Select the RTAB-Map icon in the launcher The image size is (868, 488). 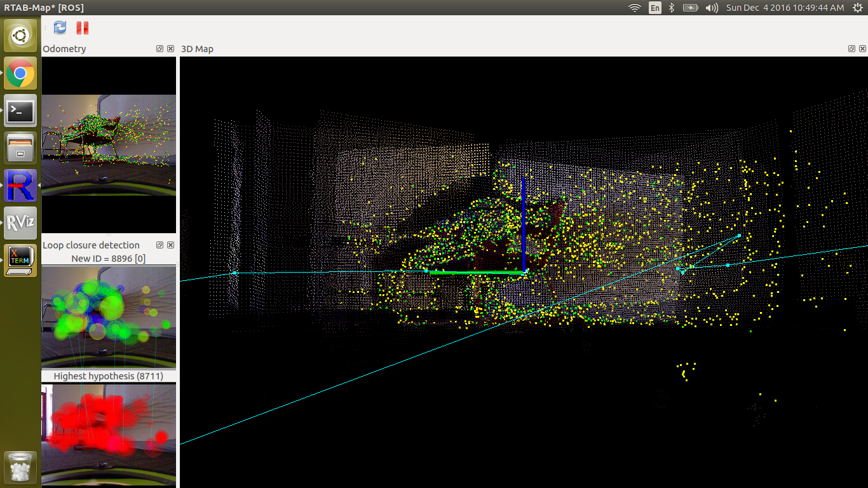20,186
